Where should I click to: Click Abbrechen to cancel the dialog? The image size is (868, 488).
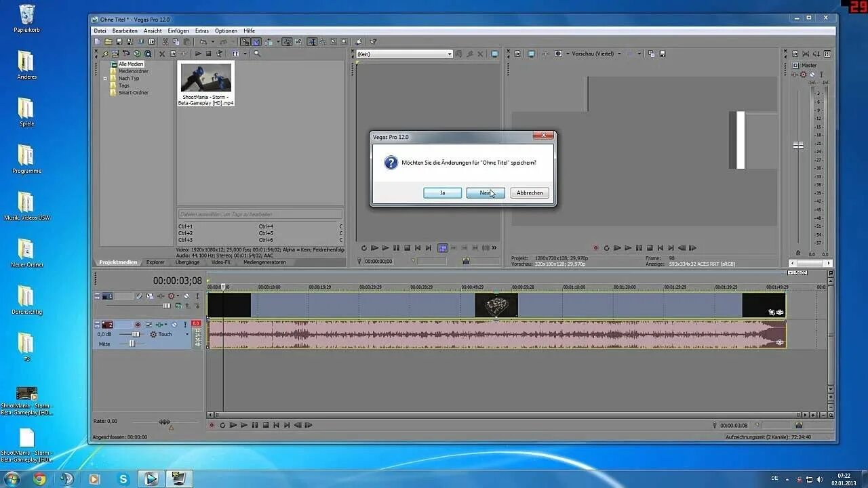(530, 193)
